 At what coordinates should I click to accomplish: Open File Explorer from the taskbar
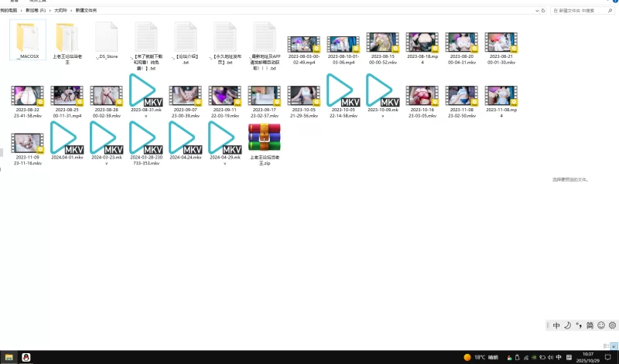9,357
